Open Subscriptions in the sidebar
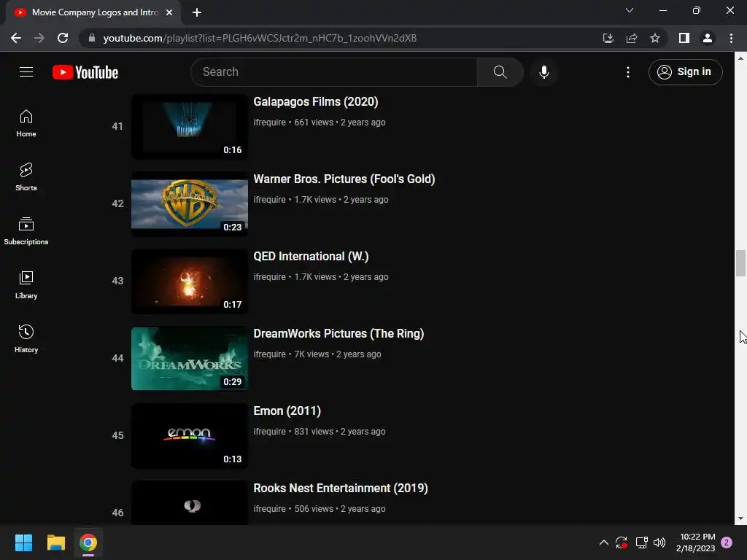Image resolution: width=747 pixels, height=560 pixels. point(26,231)
